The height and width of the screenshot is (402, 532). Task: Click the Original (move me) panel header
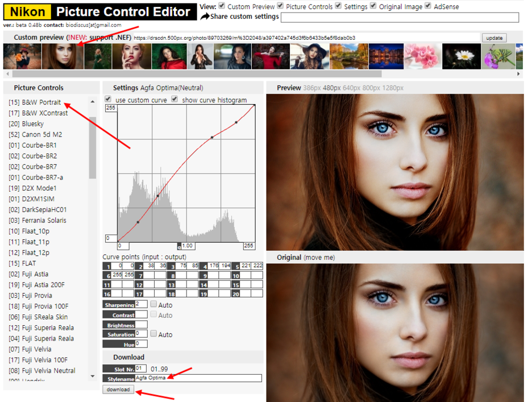click(x=395, y=258)
